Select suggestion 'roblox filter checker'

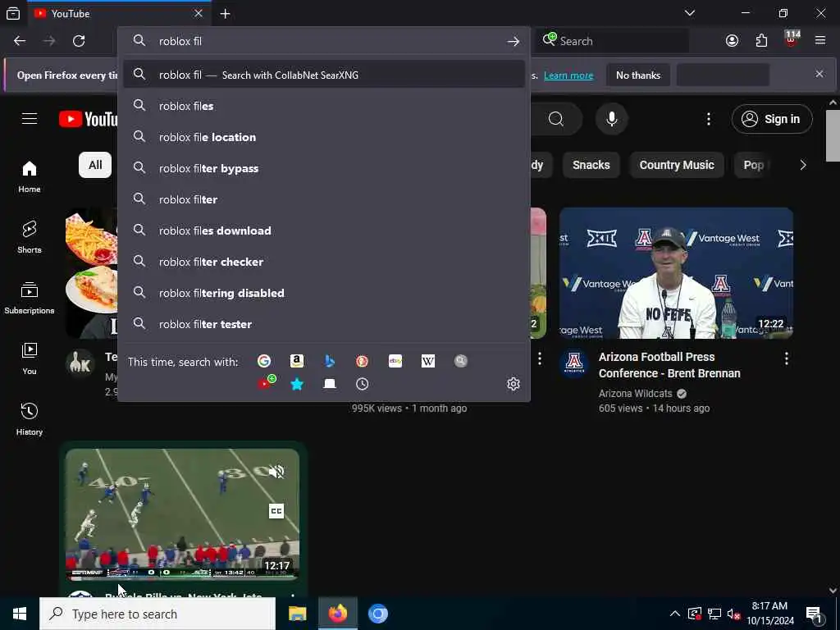[x=323, y=262]
